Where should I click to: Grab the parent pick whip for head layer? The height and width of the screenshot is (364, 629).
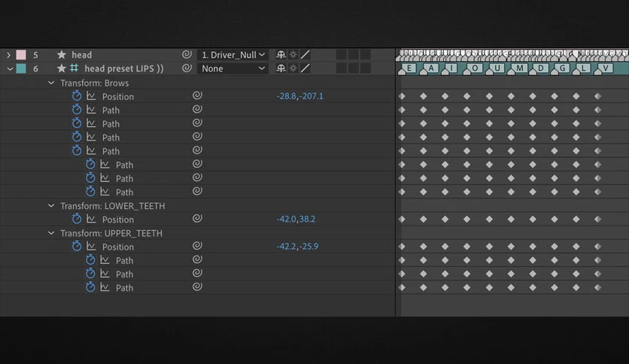click(x=187, y=54)
